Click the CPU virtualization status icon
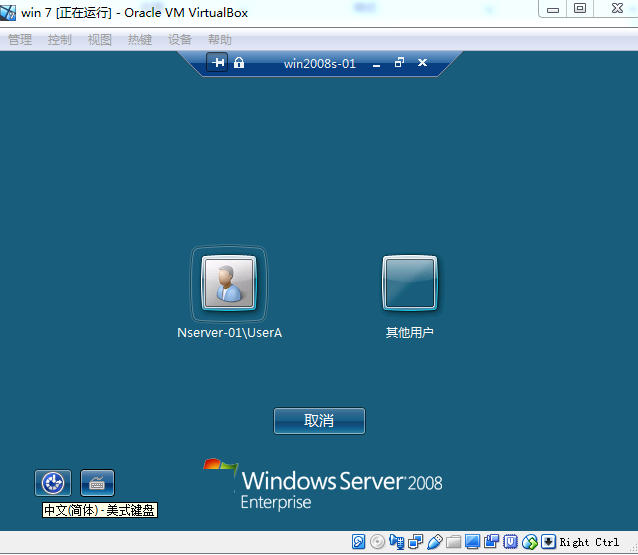This screenshot has height=555, width=638. pos(510,542)
